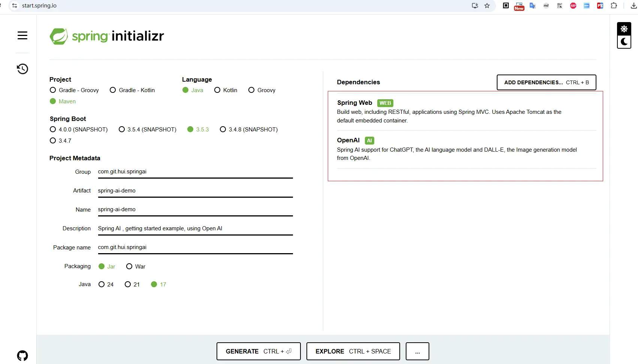Select Gradle - Groovy project type
Viewport: 638px width, 364px height.
coord(53,90)
